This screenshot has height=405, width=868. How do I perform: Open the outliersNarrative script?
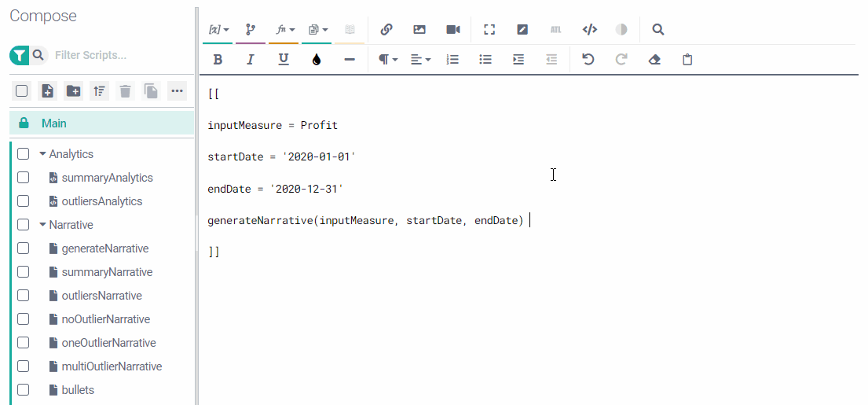point(102,296)
